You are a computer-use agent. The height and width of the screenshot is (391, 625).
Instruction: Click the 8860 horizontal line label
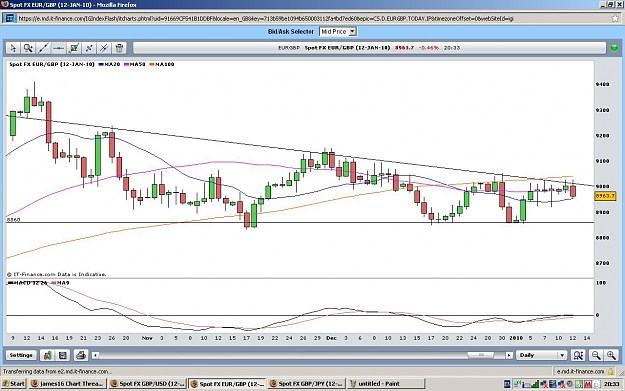(13, 220)
